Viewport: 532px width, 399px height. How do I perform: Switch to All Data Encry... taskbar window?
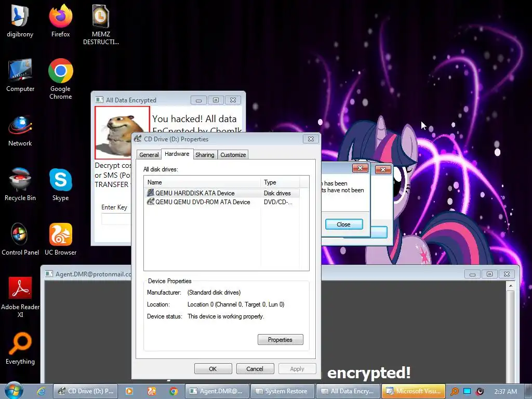pos(348,391)
